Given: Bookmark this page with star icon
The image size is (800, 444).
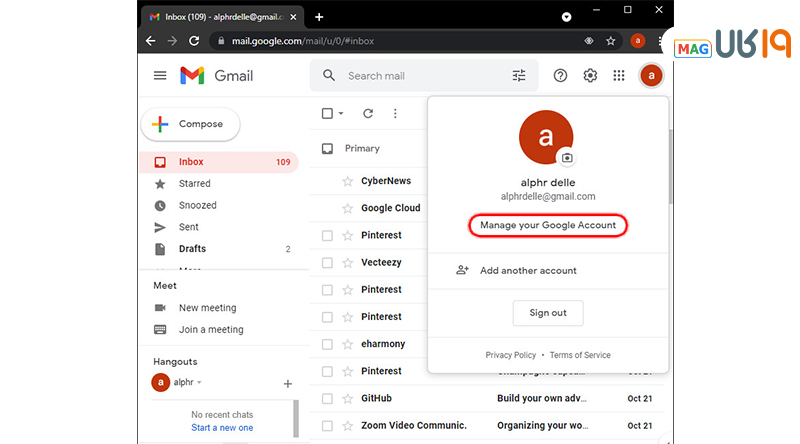Looking at the screenshot, I should (611, 41).
